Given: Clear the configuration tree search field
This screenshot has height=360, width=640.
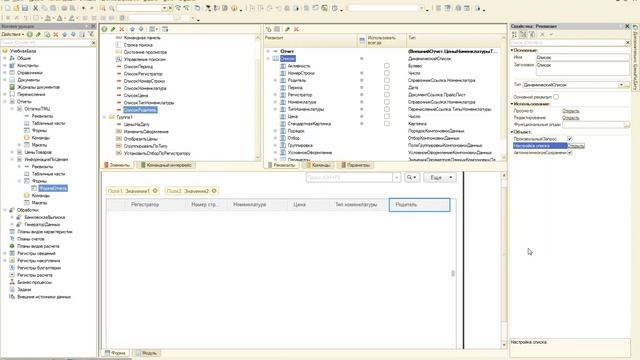Looking at the screenshot, I should pyautogui.click(x=93, y=42).
